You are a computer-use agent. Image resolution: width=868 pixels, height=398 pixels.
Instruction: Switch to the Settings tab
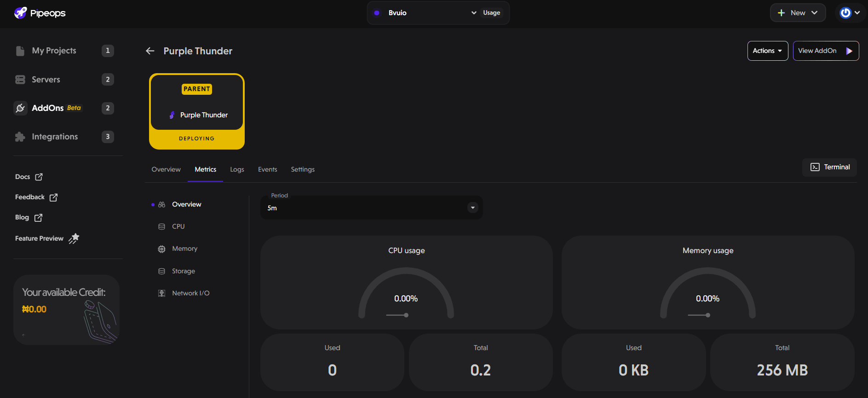[x=303, y=169]
